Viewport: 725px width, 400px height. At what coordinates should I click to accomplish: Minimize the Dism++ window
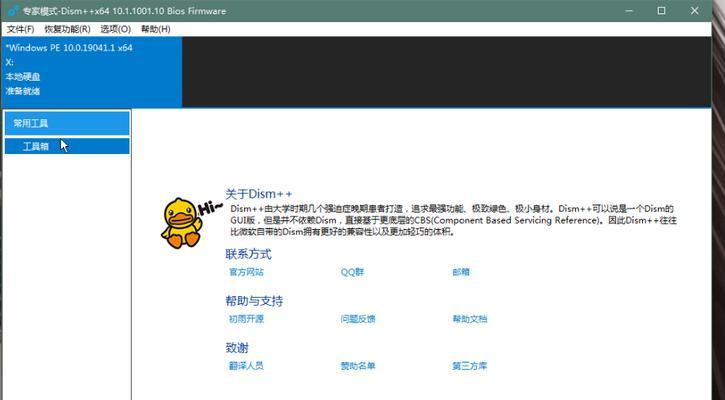point(630,11)
